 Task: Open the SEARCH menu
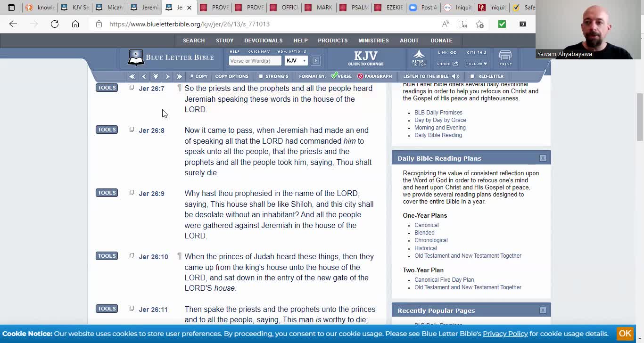point(194,41)
